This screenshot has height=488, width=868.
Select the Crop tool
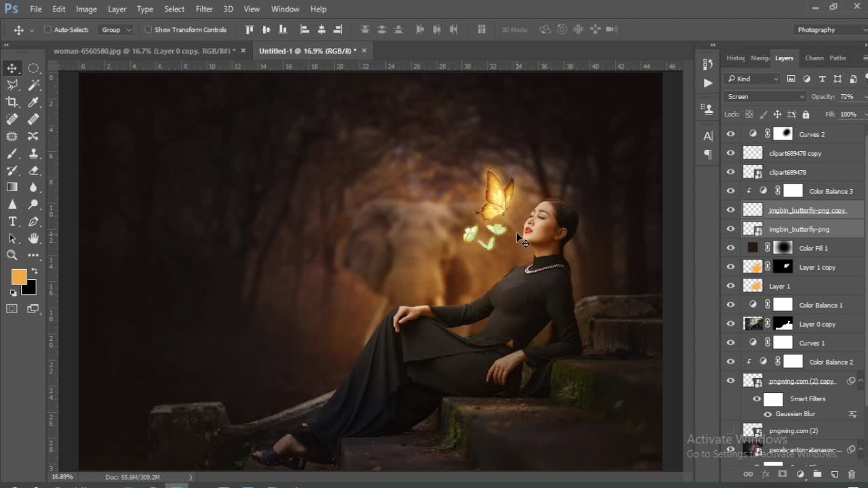(12, 102)
